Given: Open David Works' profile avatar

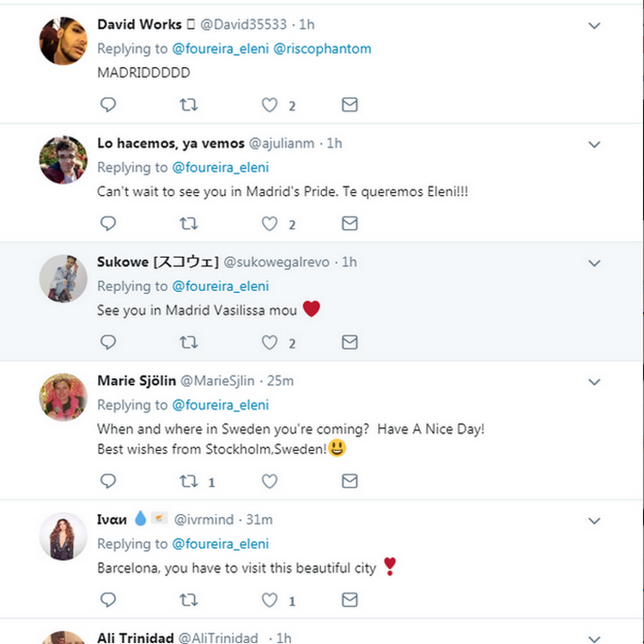Looking at the screenshot, I should coord(64,40).
